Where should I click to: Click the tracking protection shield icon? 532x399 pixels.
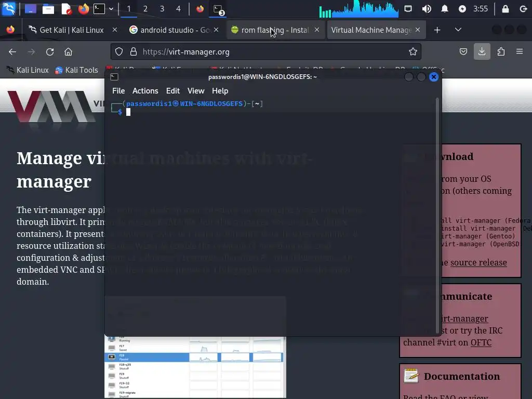pos(119,51)
